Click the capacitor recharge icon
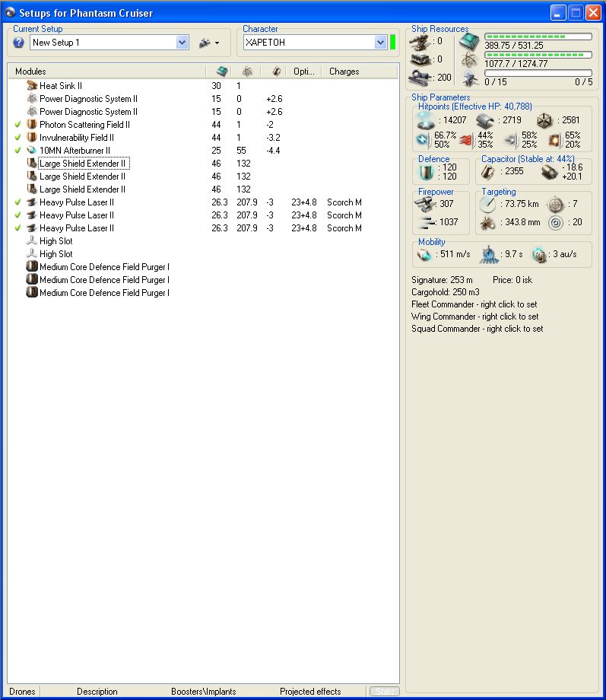Viewport: 606px width, 700px height. 549,172
